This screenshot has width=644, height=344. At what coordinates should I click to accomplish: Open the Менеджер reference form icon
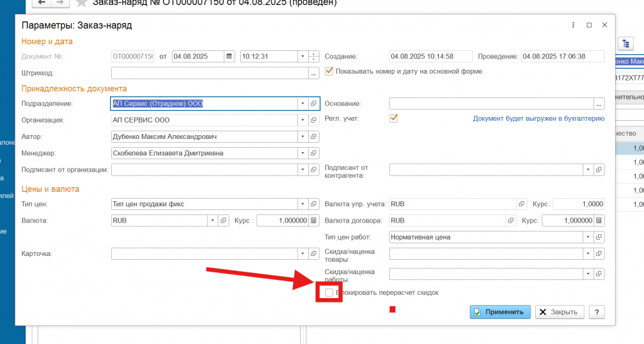[314, 153]
